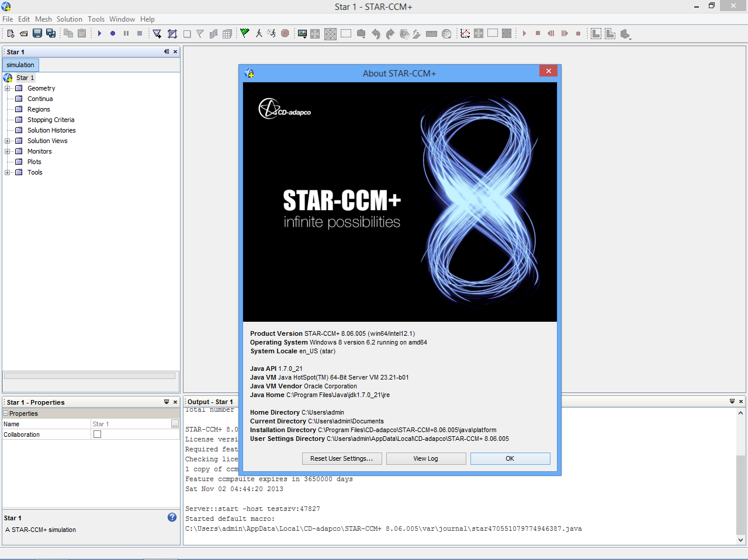Viewport: 748px width, 560px height.
Task: Open the Solution menu
Action: (70, 19)
